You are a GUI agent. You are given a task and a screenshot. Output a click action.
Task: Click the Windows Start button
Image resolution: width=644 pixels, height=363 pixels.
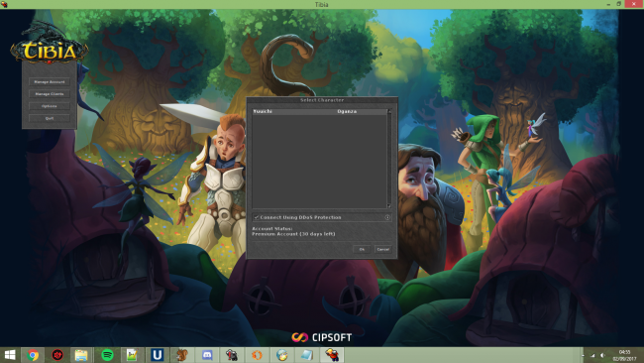[10, 355]
